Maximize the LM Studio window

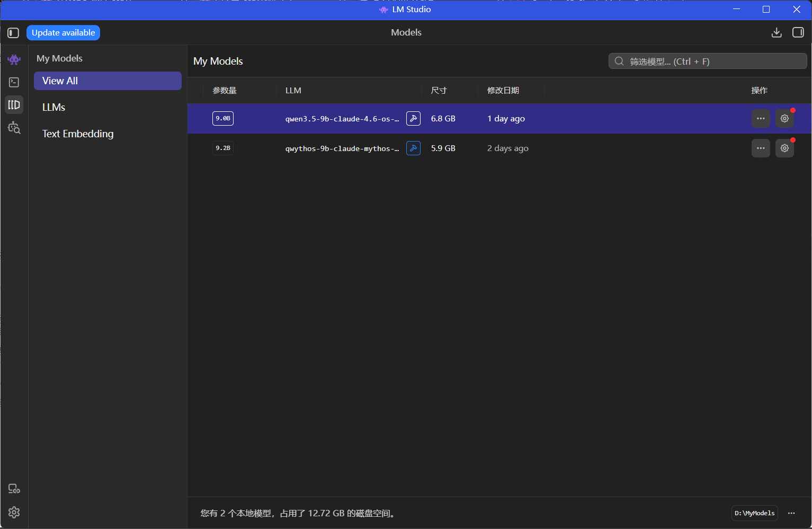(x=766, y=10)
